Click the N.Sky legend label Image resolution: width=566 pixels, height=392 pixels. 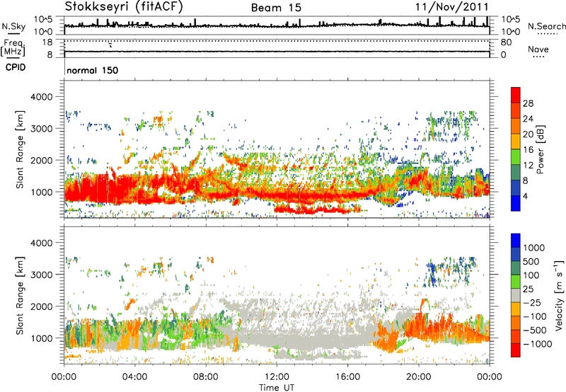pos(13,26)
